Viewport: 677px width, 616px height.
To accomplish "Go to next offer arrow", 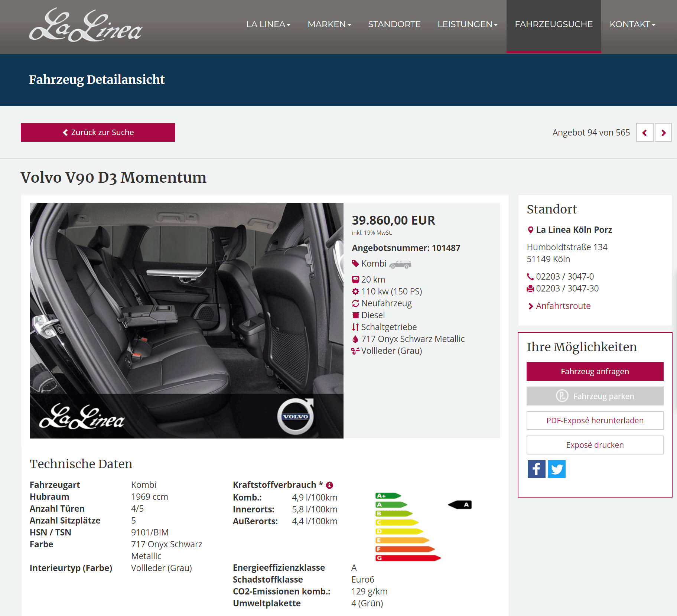I will click(x=663, y=133).
